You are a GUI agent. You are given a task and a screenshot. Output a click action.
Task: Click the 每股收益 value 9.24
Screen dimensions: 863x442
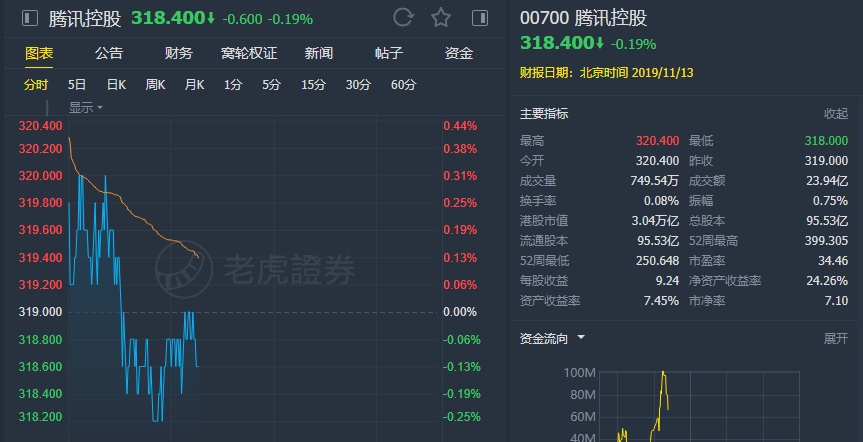click(667, 281)
